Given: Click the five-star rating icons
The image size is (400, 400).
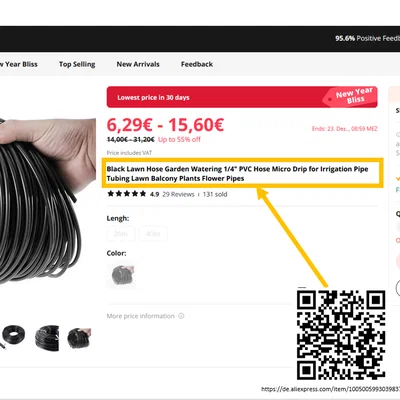Looking at the screenshot, I should click(127, 194).
